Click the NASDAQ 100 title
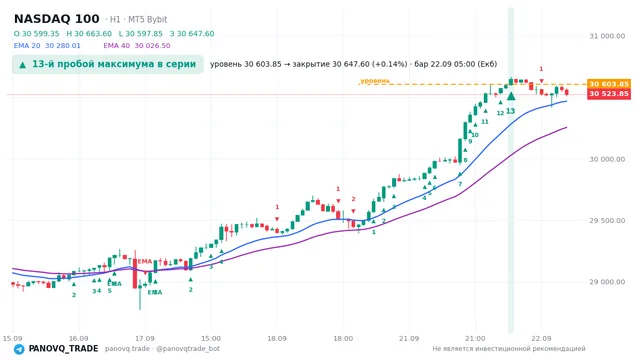 click(57, 19)
